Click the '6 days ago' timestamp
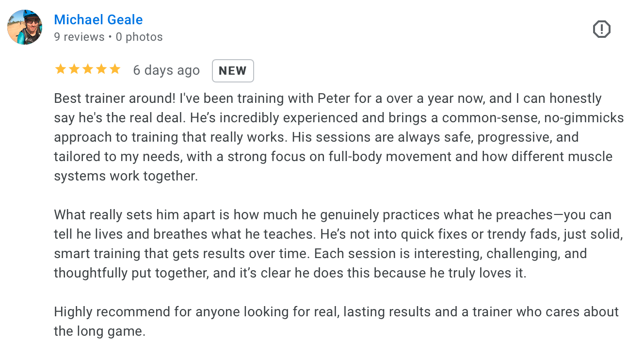The image size is (644, 358). point(166,70)
